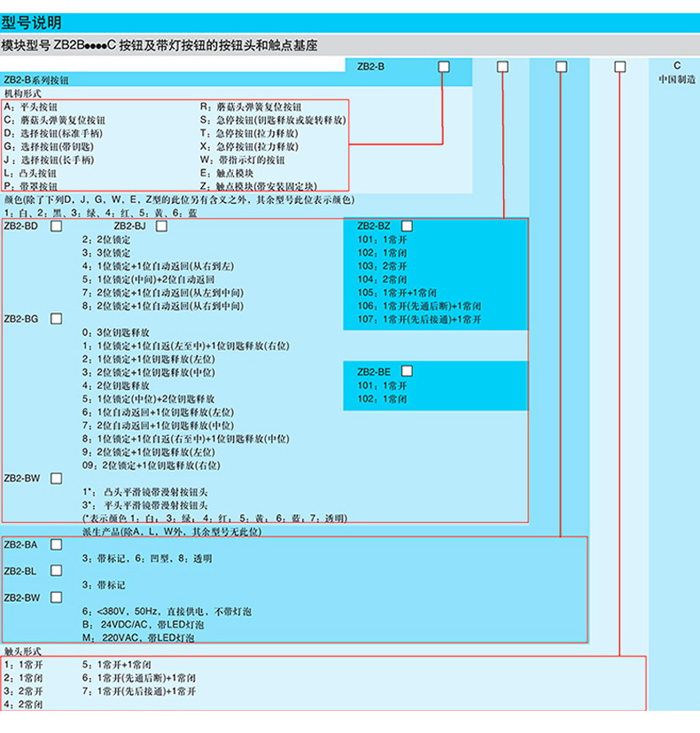
Task: Tick the ZB2-BG checkbox
Action: pos(57,317)
